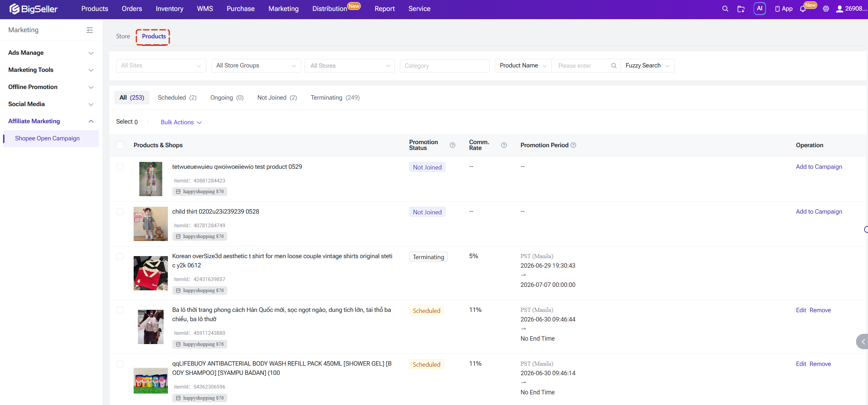This screenshot has width=868, height=405.
Task: Expand the Ads Manage sidebar section
Action: (x=51, y=53)
